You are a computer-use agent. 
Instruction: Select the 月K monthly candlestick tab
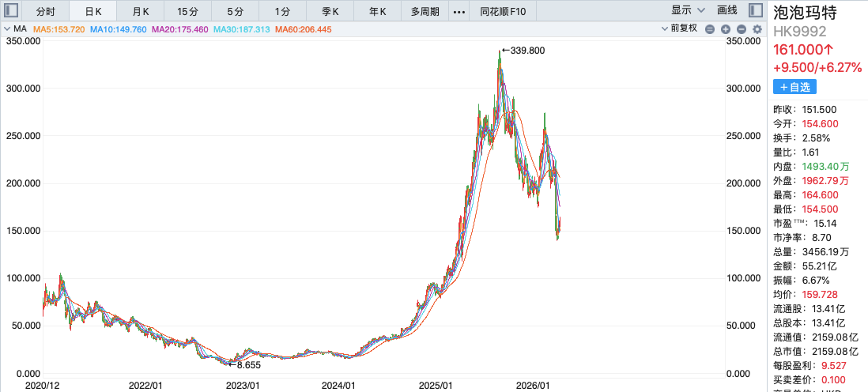tap(141, 11)
